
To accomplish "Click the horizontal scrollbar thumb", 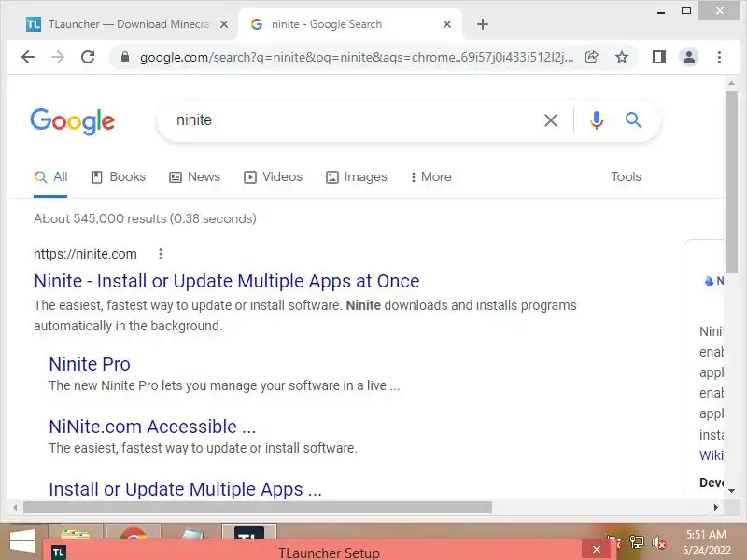I will tap(258, 508).
